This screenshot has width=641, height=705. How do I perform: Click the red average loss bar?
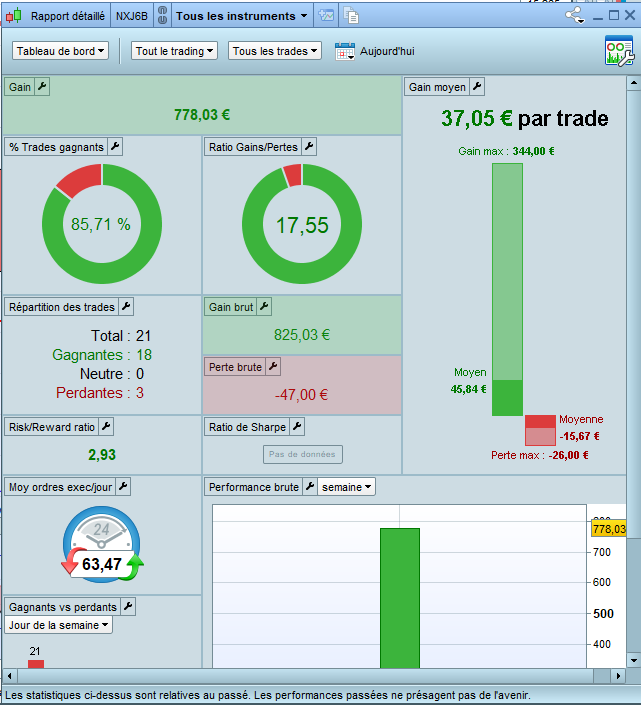pos(540,430)
